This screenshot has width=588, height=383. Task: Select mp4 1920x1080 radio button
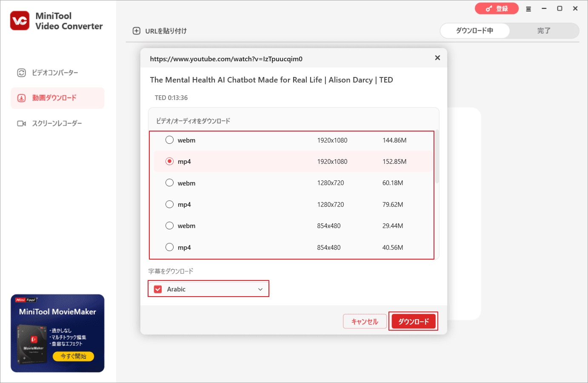(x=169, y=161)
